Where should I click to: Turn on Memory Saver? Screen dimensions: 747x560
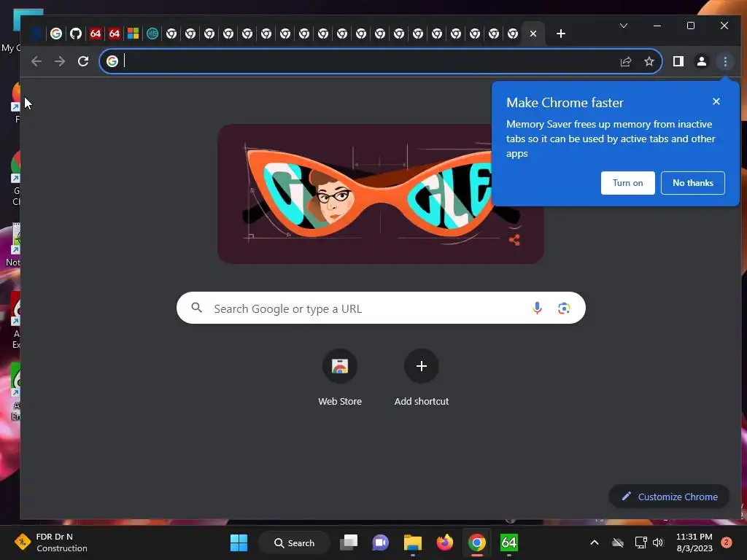(x=627, y=183)
